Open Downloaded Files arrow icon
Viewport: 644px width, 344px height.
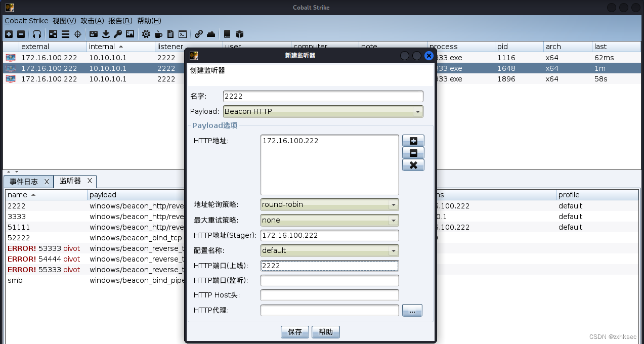tap(106, 34)
